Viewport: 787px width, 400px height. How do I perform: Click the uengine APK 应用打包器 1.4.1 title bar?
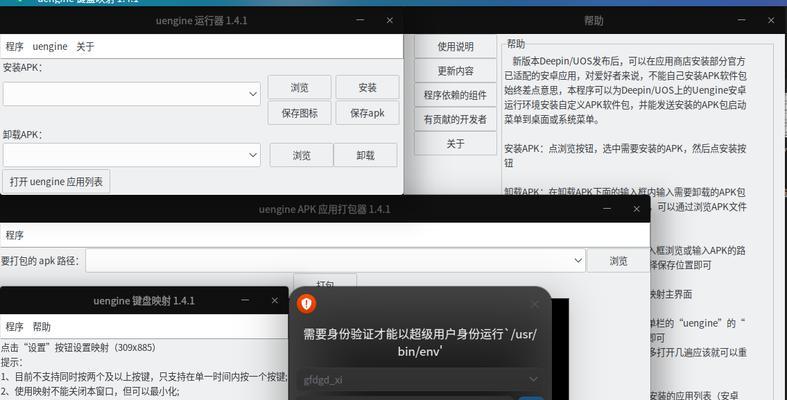(324, 209)
